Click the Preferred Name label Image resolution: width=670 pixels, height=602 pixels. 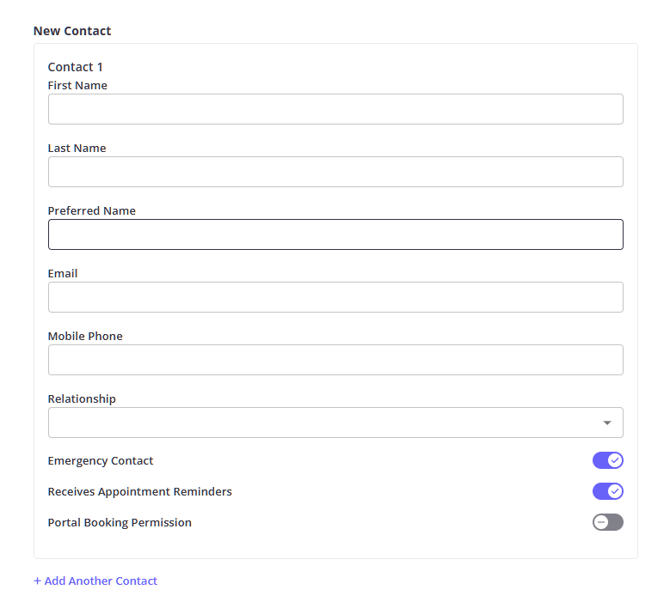(91, 211)
